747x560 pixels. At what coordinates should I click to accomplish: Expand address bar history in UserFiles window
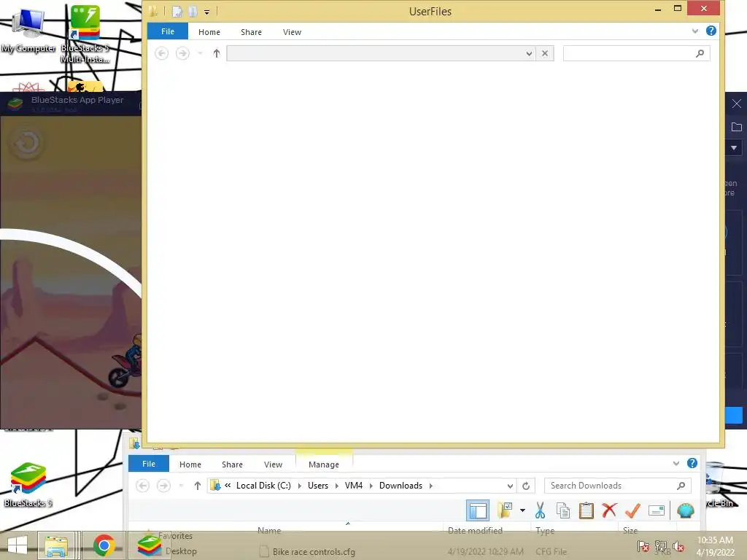pyautogui.click(x=529, y=53)
